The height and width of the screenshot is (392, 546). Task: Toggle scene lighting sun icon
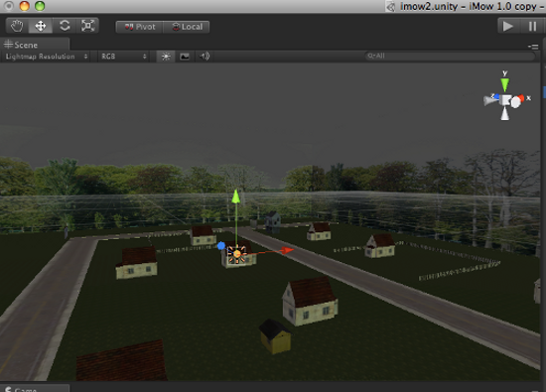pyautogui.click(x=166, y=57)
